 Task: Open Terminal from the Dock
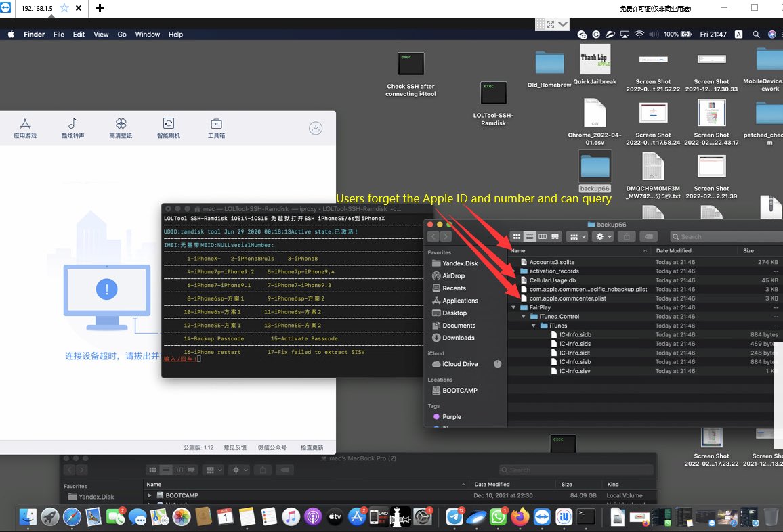(x=586, y=517)
